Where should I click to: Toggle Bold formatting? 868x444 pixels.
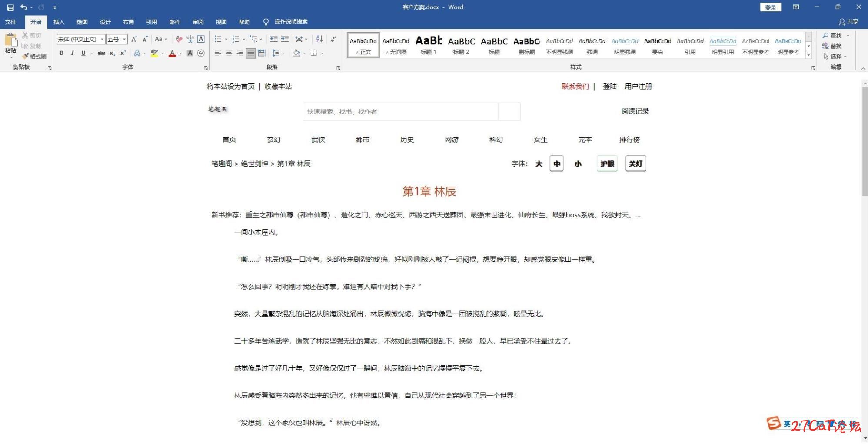(x=61, y=53)
